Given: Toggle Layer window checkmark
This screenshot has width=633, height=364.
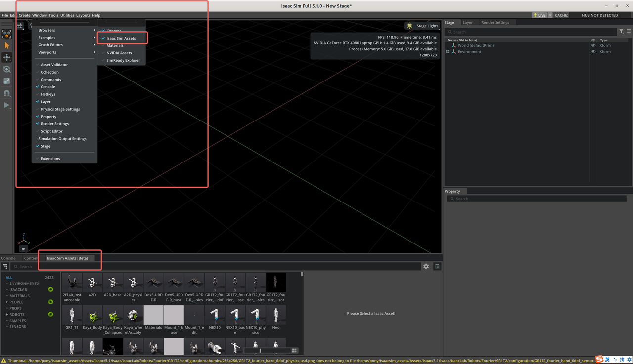Looking at the screenshot, I should (37, 102).
